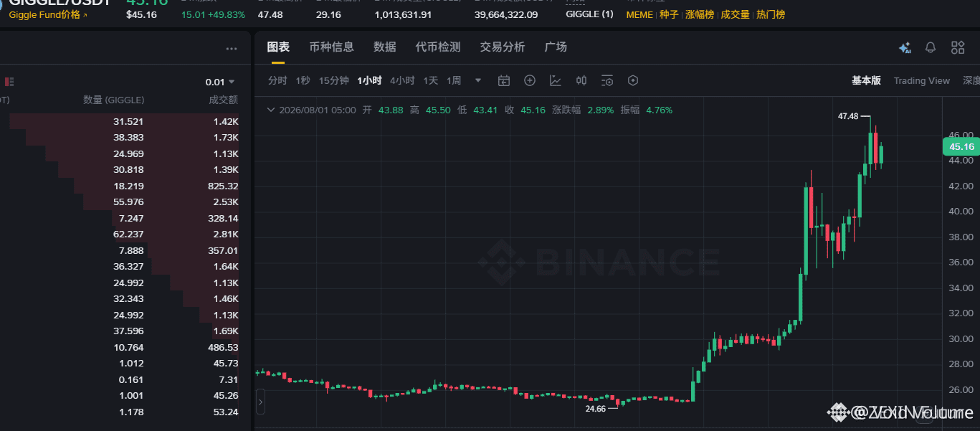Screen dimensions: 980x431
Task: Click the candlestick chart style icon
Action: pyautogui.click(x=581, y=80)
